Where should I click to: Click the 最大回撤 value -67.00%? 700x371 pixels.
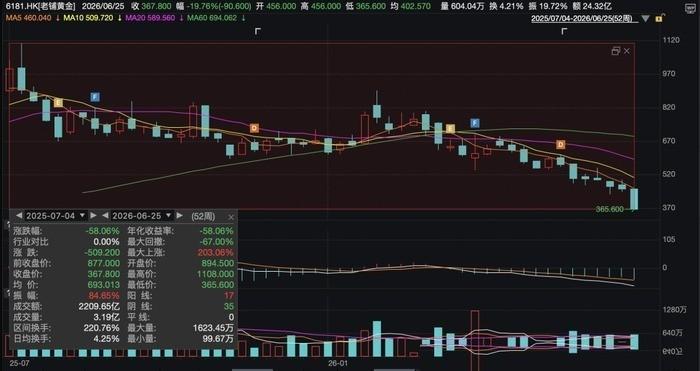(216, 242)
